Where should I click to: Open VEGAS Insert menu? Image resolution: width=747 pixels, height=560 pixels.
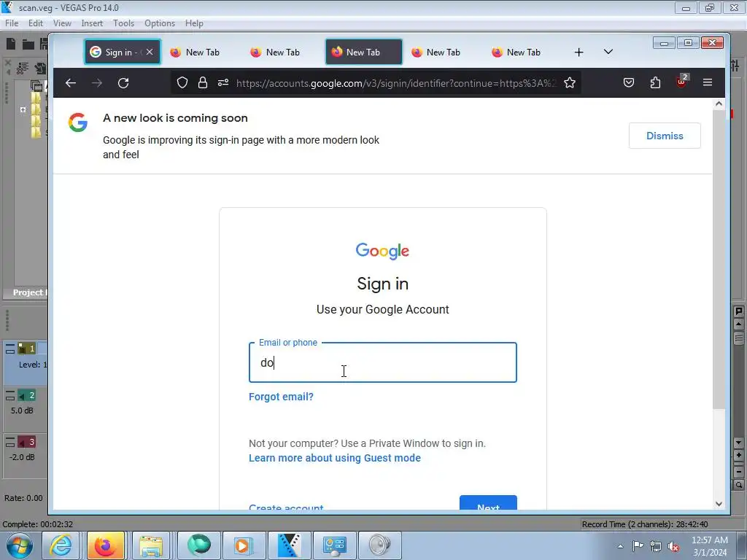[92, 23]
